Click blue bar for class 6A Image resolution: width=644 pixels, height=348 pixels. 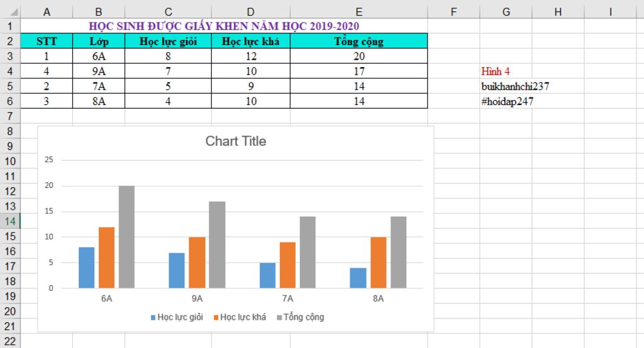86,268
